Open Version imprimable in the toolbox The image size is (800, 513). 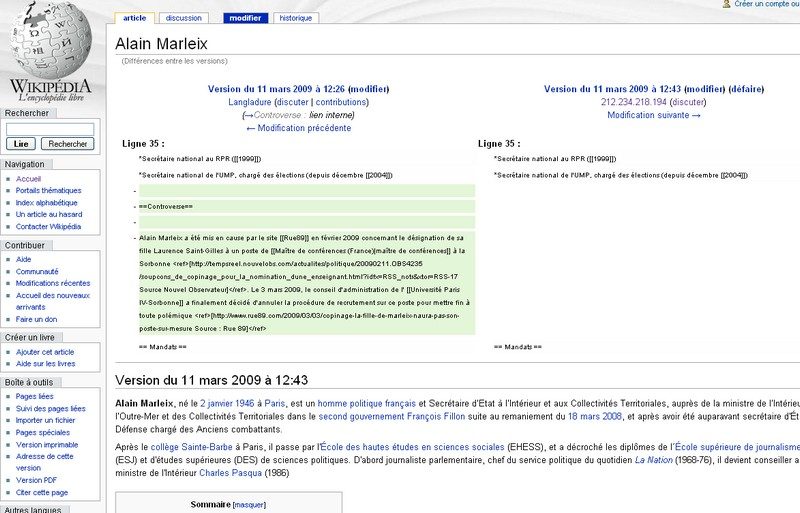tap(47, 445)
